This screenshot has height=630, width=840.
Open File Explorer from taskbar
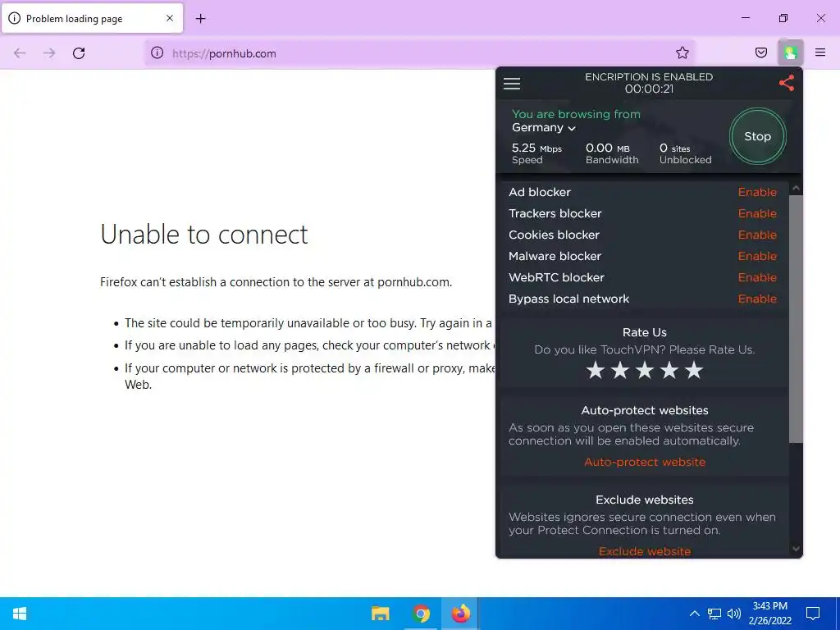pyautogui.click(x=381, y=614)
